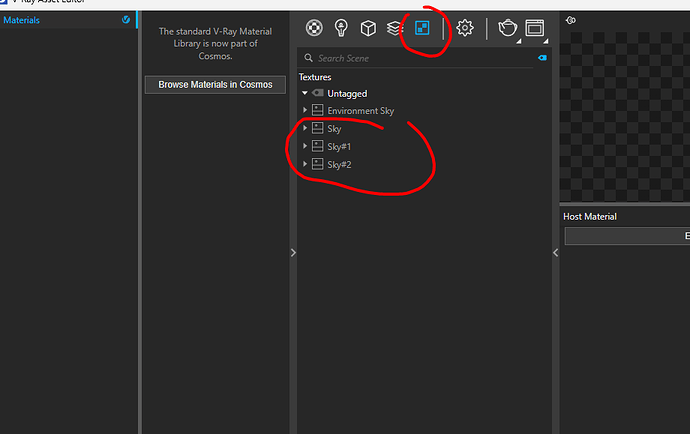Click the Untagged tag label
Image resolution: width=690 pixels, height=434 pixels.
pyautogui.click(x=347, y=93)
